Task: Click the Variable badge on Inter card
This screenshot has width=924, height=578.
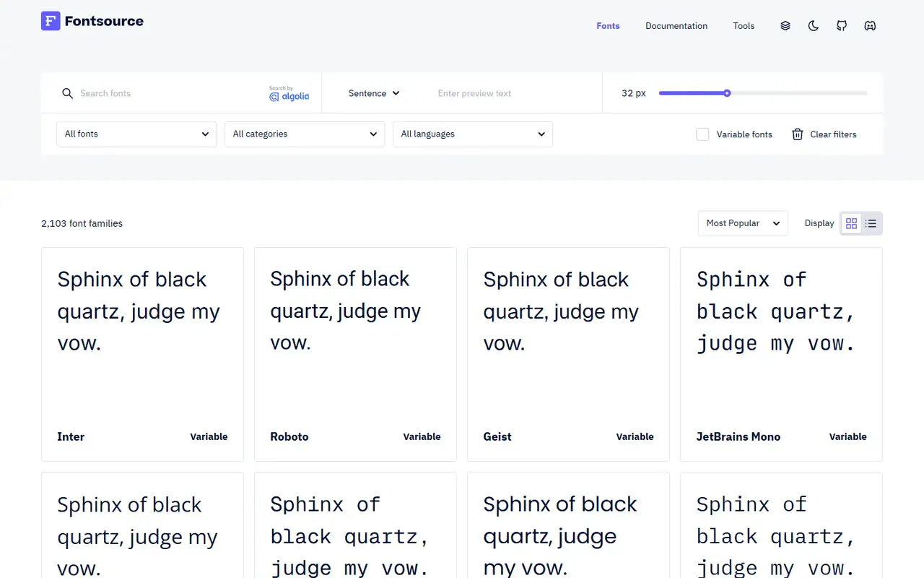Action: [x=209, y=436]
